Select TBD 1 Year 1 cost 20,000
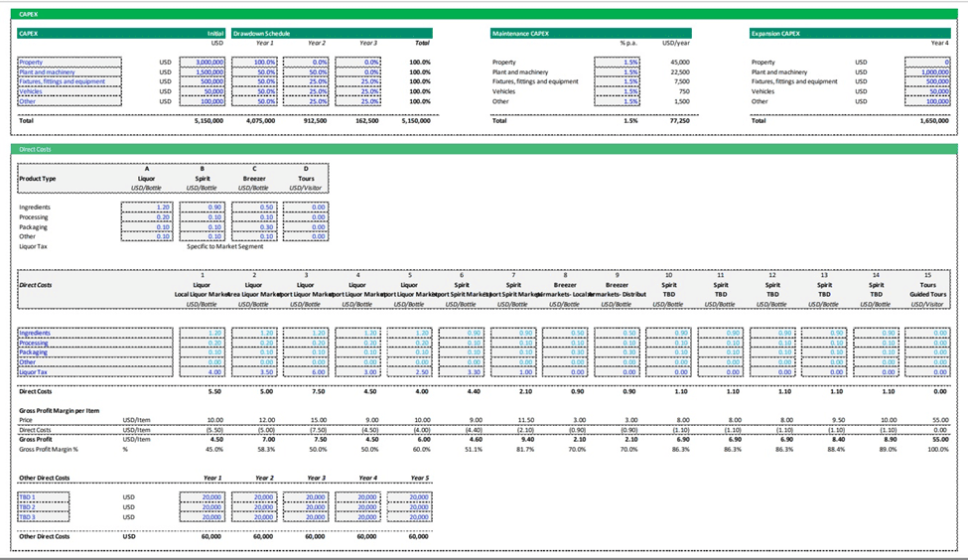This screenshot has width=968, height=560. click(x=202, y=497)
